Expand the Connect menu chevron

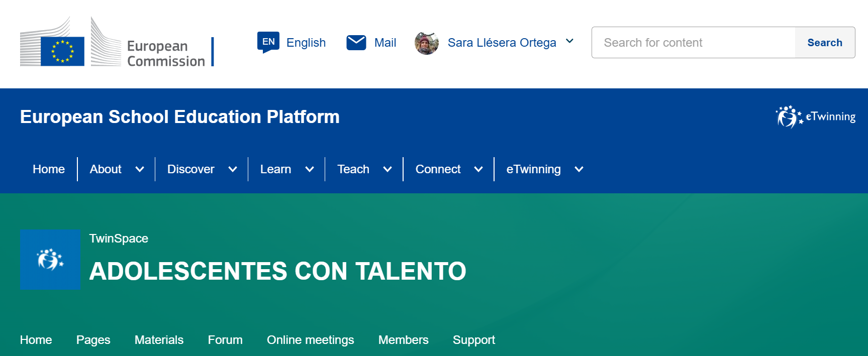478,169
